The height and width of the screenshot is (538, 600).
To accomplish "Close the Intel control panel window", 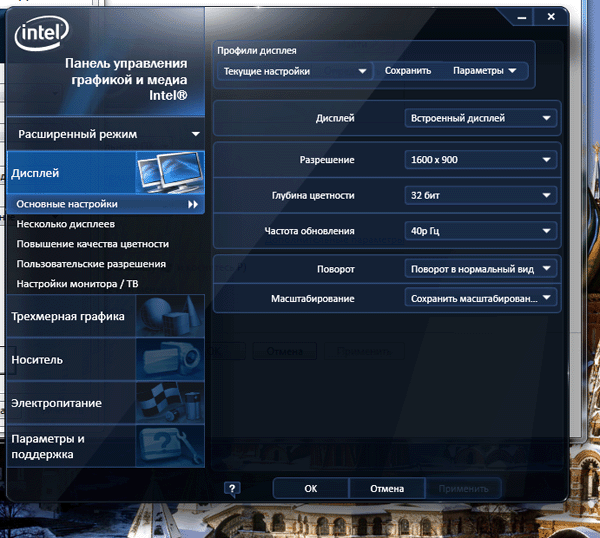I will [551, 16].
